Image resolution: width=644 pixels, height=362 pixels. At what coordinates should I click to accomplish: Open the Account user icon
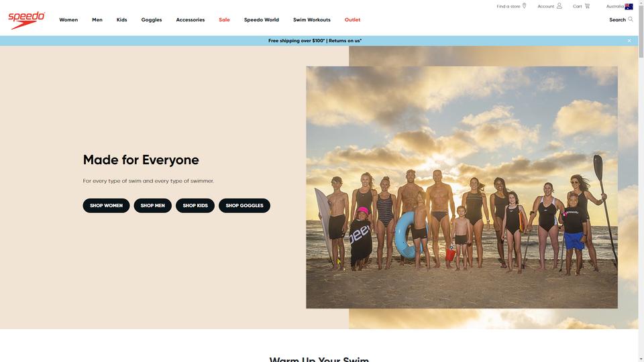559,6
